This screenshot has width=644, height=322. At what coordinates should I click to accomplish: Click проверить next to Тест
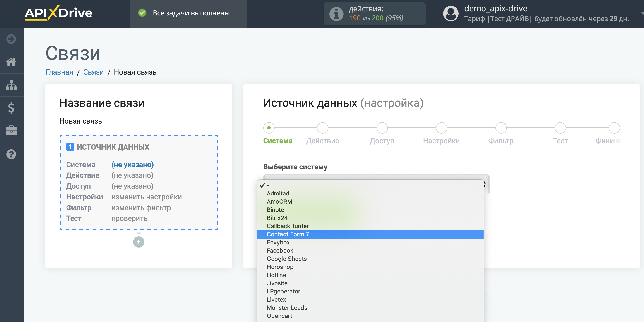tap(129, 218)
